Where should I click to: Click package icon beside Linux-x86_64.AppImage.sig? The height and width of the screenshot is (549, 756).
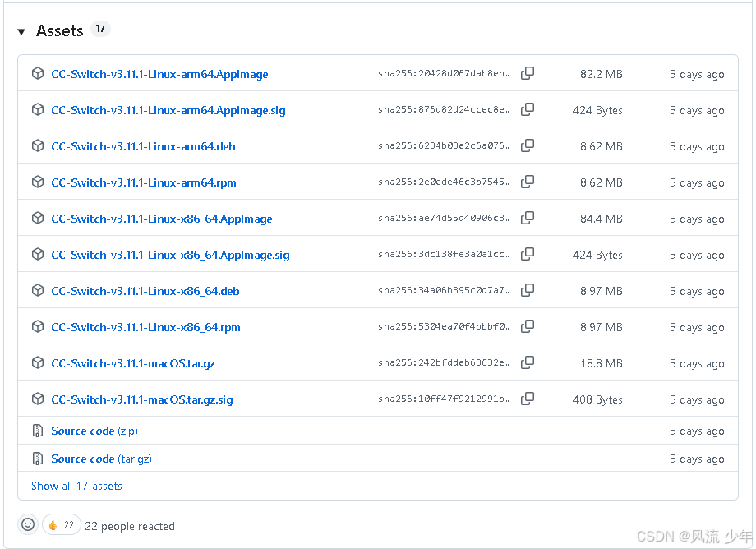point(38,254)
